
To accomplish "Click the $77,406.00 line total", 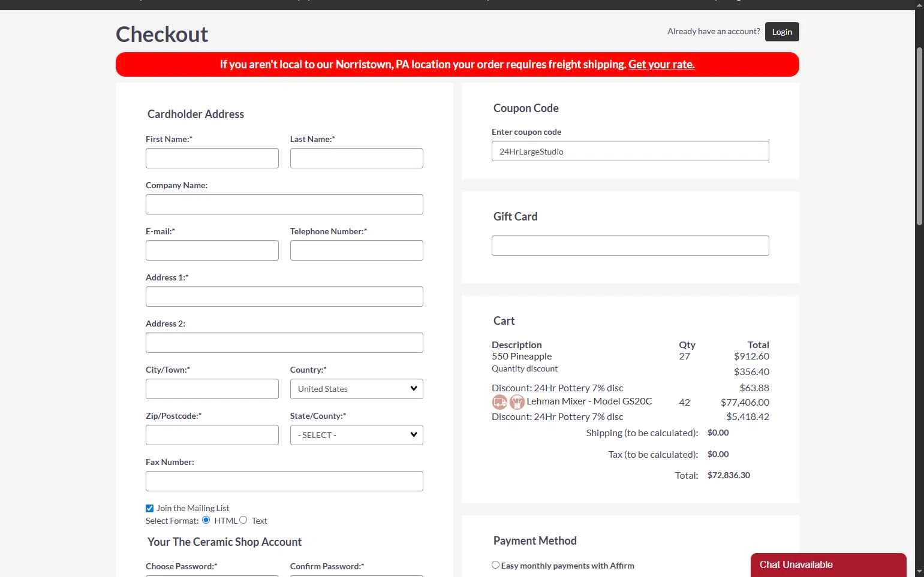I will click(745, 402).
